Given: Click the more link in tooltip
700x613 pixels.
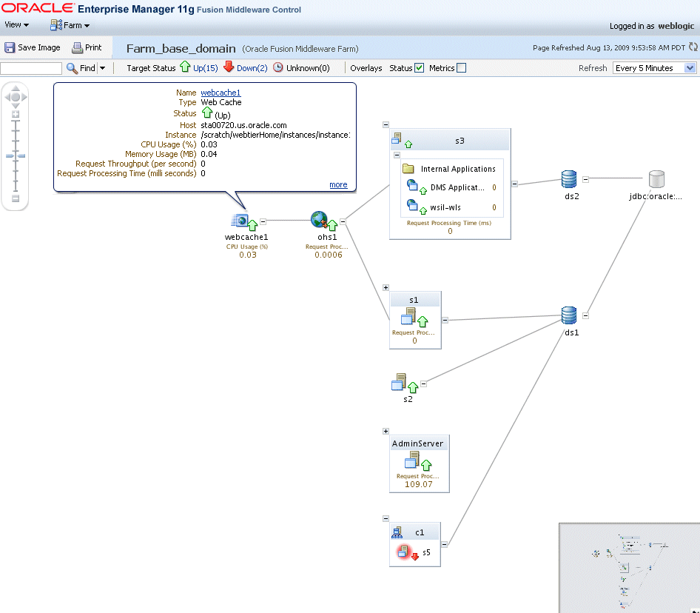Looking at the screenshot, I should coord(338,184).
